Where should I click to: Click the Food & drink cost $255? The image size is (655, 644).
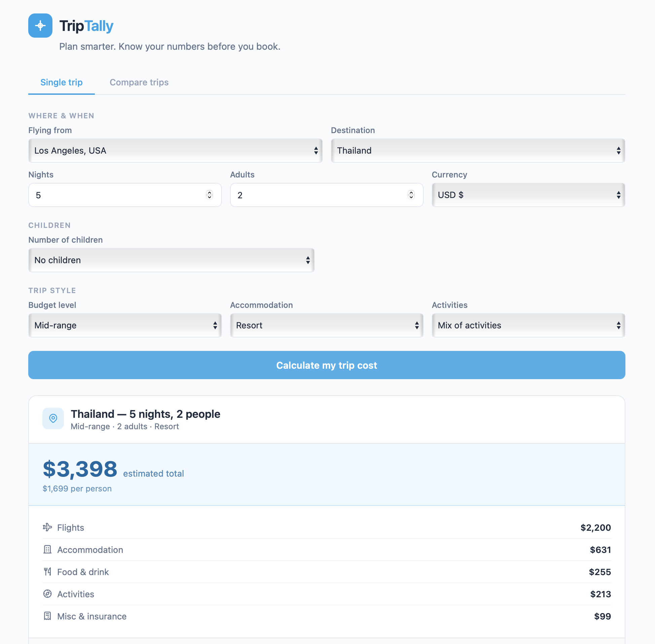[600, 572]
